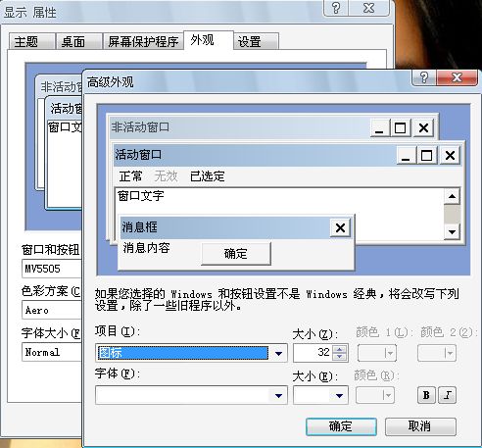
Task: Decrease item size with down spinner
Action: 340,357
